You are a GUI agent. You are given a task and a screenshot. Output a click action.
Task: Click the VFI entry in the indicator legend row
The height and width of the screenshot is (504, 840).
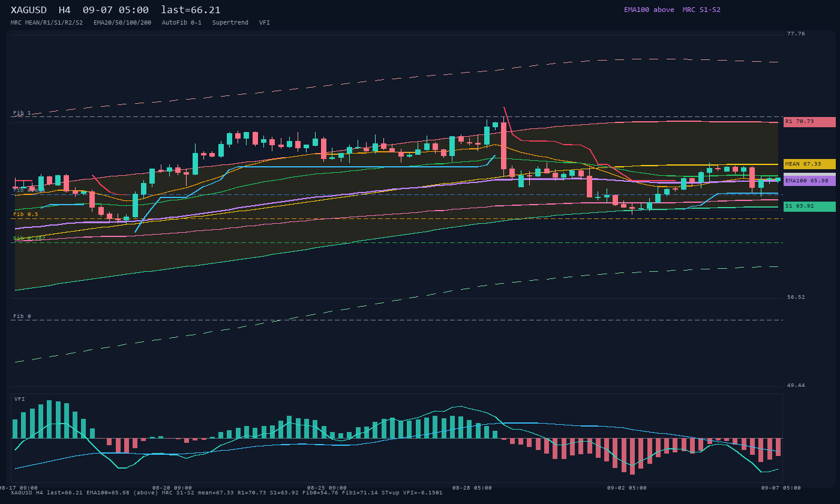[x=265, y=23]
